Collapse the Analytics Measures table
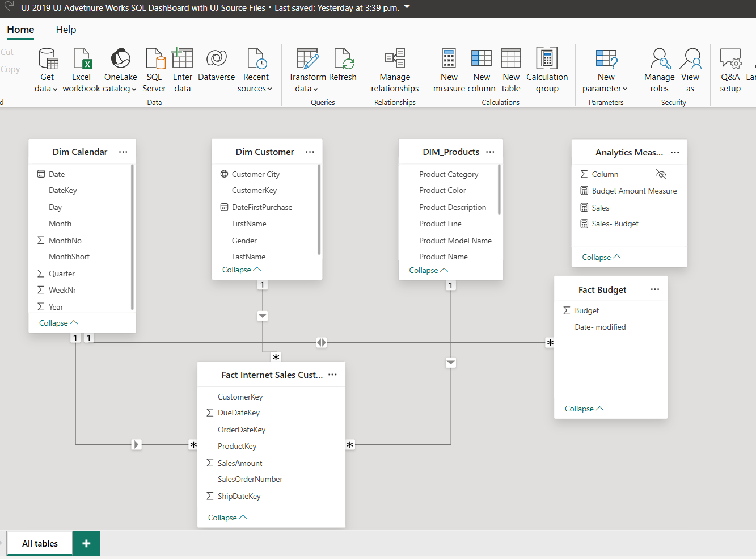 point(601,257)
